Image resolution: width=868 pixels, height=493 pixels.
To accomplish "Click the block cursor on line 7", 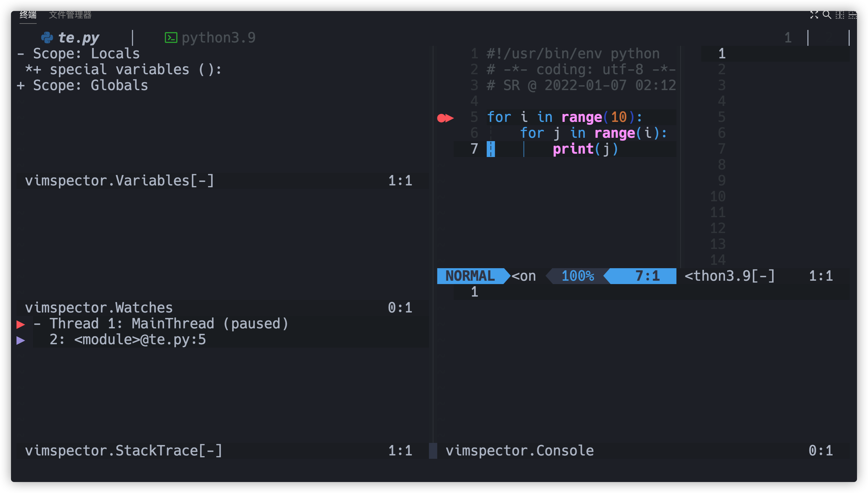I will point(491,149).
